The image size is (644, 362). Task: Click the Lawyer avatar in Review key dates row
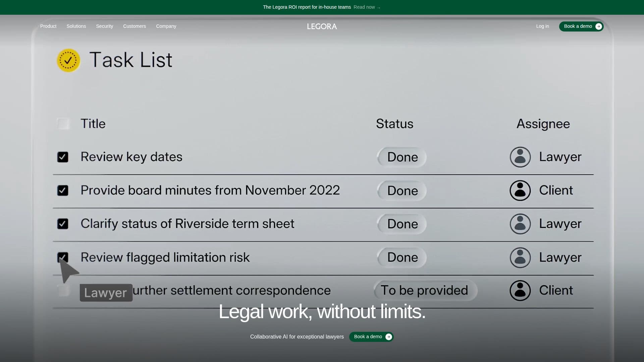(520, 157)
